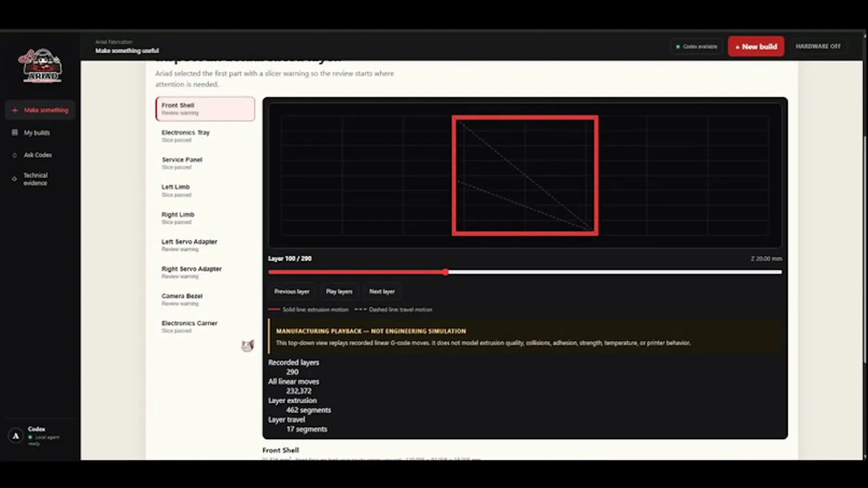Image resolution: width=868 pixels, height=488 pixels.
Task: Select the Left Servo Adapter part
Action: tap(205, 245)
